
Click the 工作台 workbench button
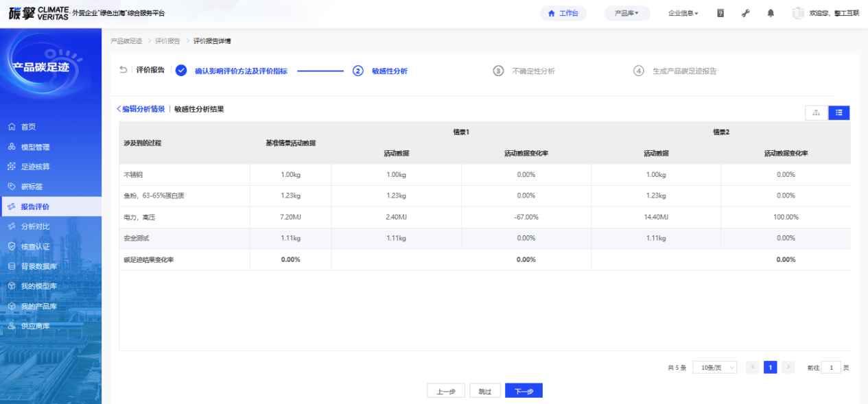[563, 13]
